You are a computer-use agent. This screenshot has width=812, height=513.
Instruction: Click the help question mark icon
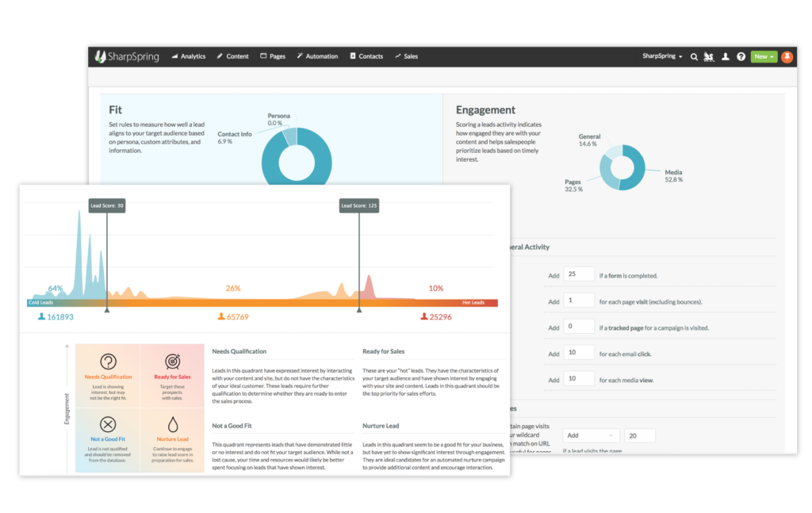(741, 56)
